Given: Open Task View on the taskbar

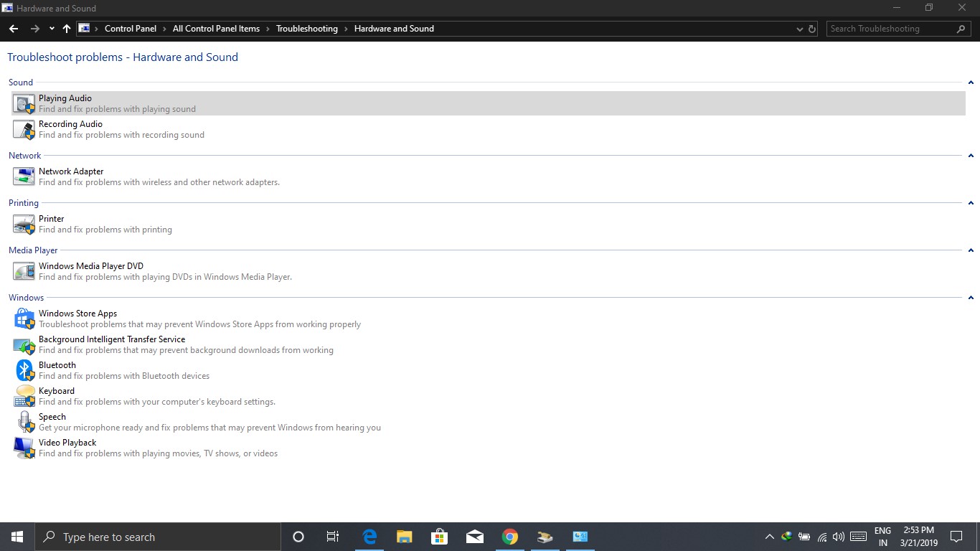Looking at the screenshot, I should pos(333,537).
